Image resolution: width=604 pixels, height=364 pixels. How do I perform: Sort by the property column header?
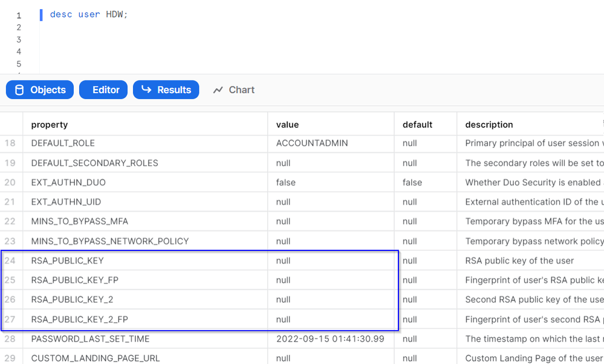[x=50, y=125]
